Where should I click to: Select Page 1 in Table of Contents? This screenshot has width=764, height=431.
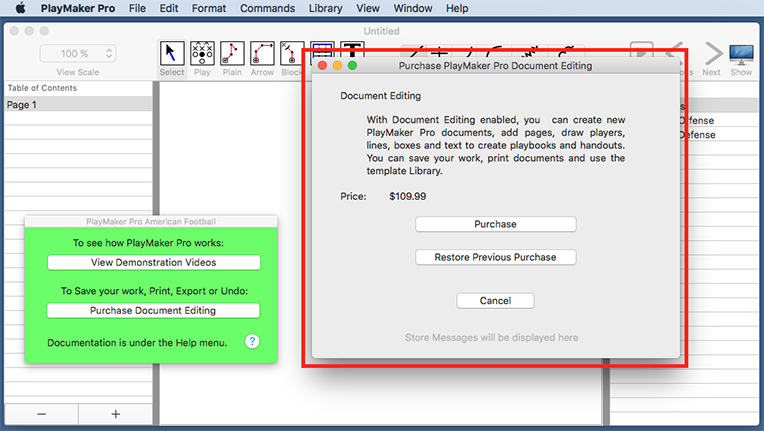[x=77, y=104]
